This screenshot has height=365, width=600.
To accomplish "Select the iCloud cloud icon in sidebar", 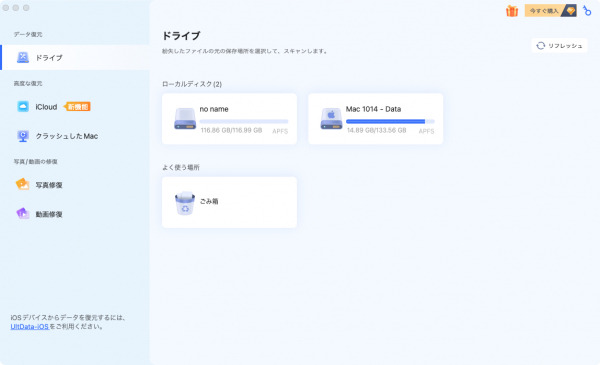I will (x=23, y=106).
